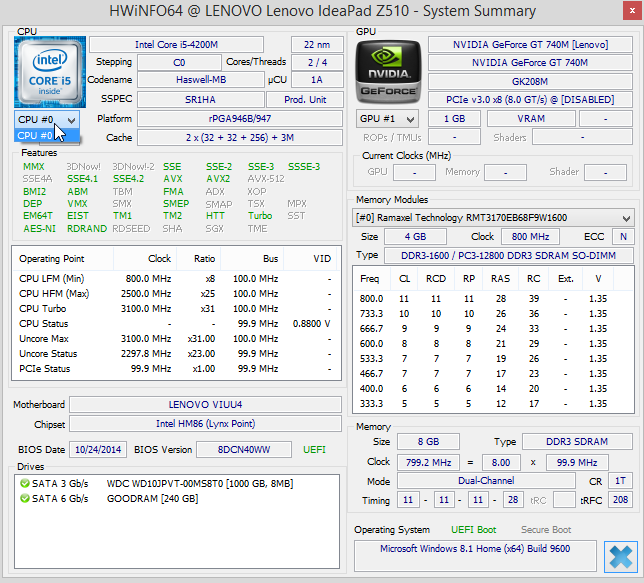Screen dimensions: 644x583
Task: Select the CPU HFM (Max) row
Action: click(x=175, y=294)
